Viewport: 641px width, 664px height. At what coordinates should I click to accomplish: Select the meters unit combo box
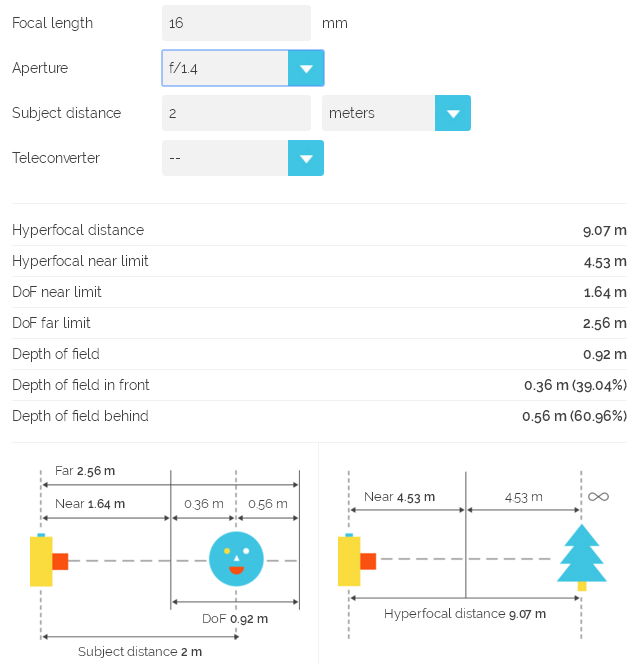[x=396, y=113]
